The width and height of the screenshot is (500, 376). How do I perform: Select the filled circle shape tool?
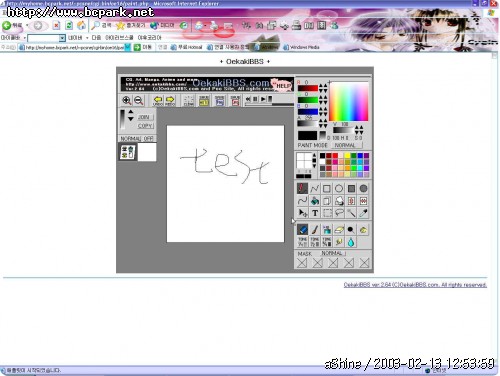[x=363, y=189]
